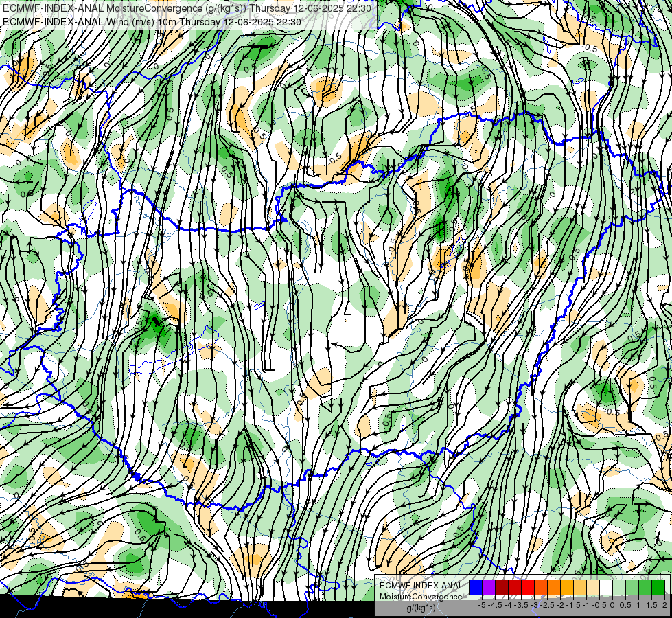The image size is (672, 618).
Task: Click the dark maroon swatch between -4.5 and -4
Action: click(x=502, y=588)
